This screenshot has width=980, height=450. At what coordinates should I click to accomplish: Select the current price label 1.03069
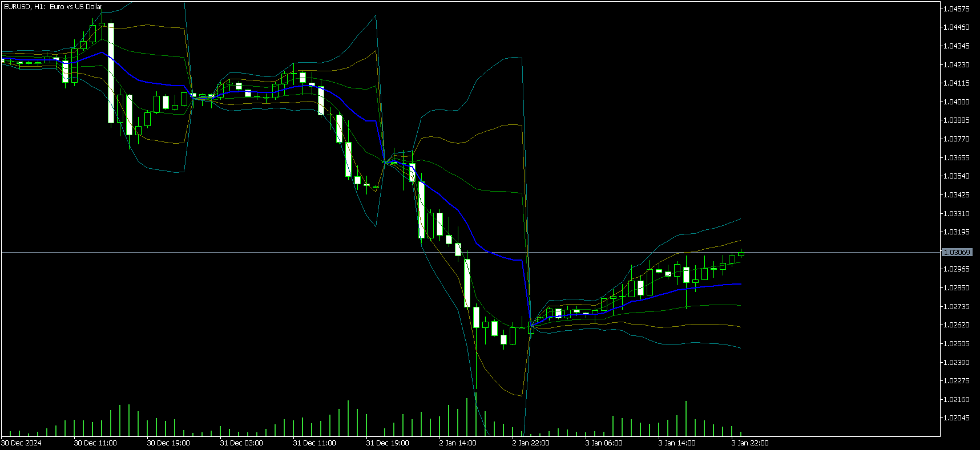[956, 252]
